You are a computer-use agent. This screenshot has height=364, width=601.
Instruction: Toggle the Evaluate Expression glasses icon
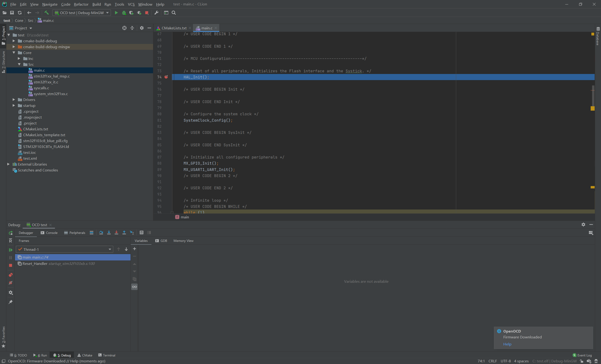tap(134, 287)
